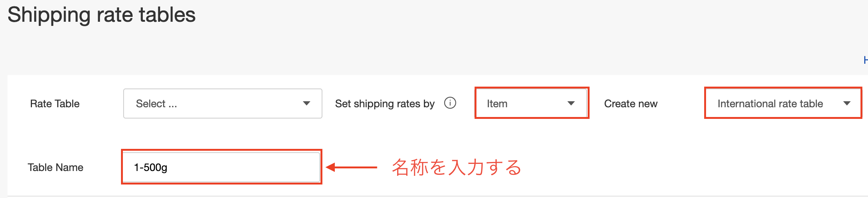Open the partially visible blue link at right edge
868x198 pixels.
click(865, 60)
